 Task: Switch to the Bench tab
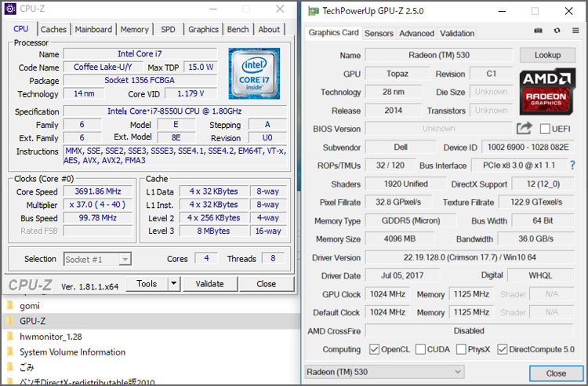coord(238,29)
